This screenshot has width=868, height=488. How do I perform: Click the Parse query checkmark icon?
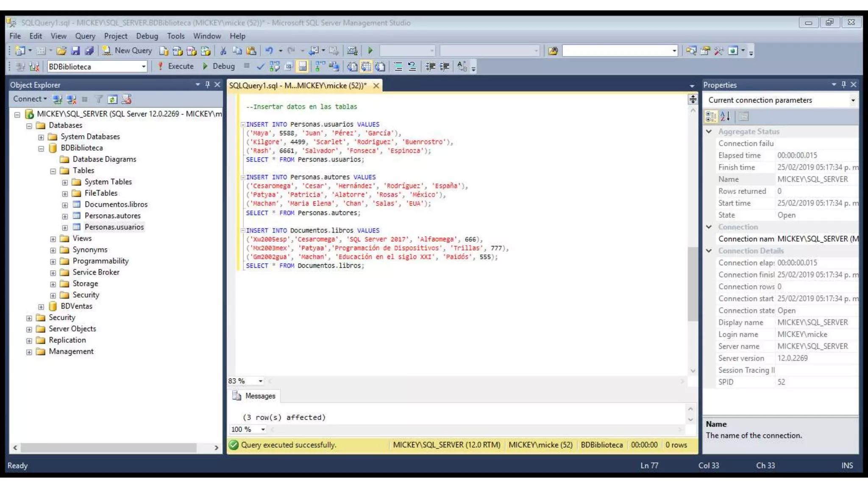(260, 67)
